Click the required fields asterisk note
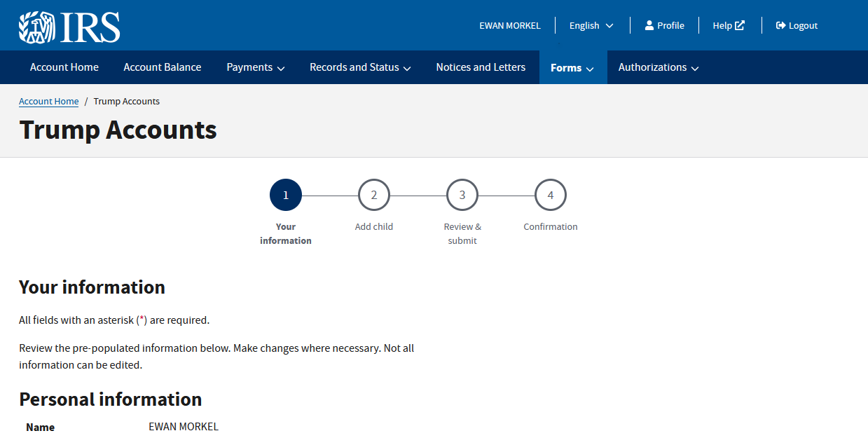Image resolution: width=868 pixels, height=438 pixels. (114, 320)
